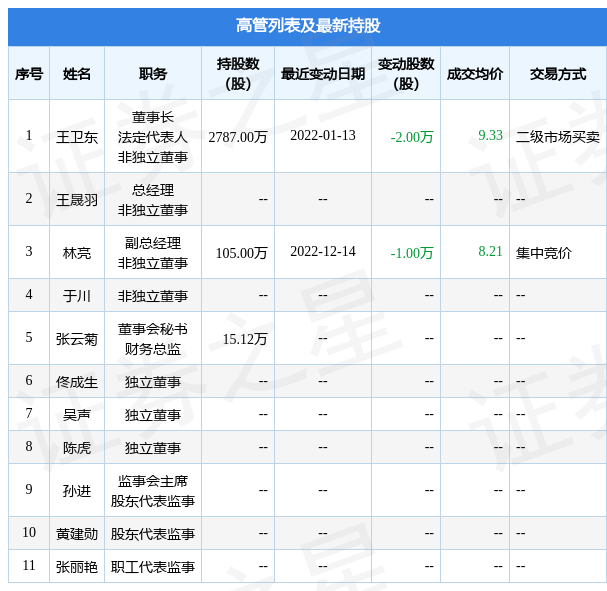607x591 pixels.
Task: Select the name 于川
Action: click(x=77, y=296)
